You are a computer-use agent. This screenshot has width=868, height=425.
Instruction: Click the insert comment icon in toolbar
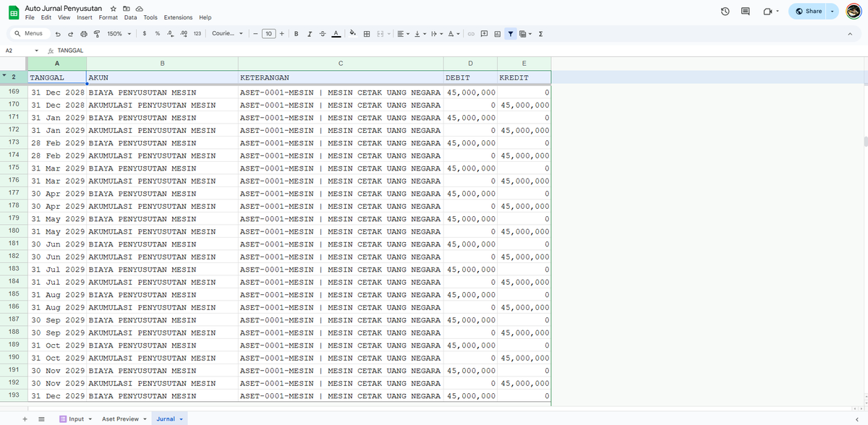(484, 33)
